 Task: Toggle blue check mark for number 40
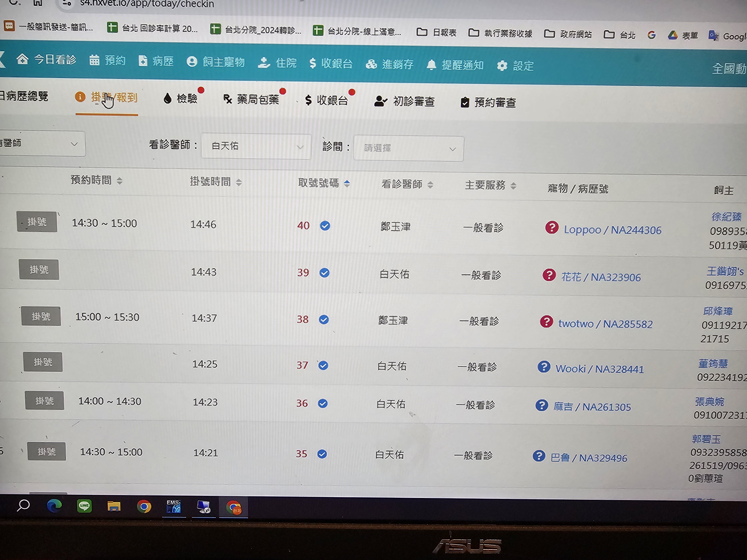coord(325,225)
